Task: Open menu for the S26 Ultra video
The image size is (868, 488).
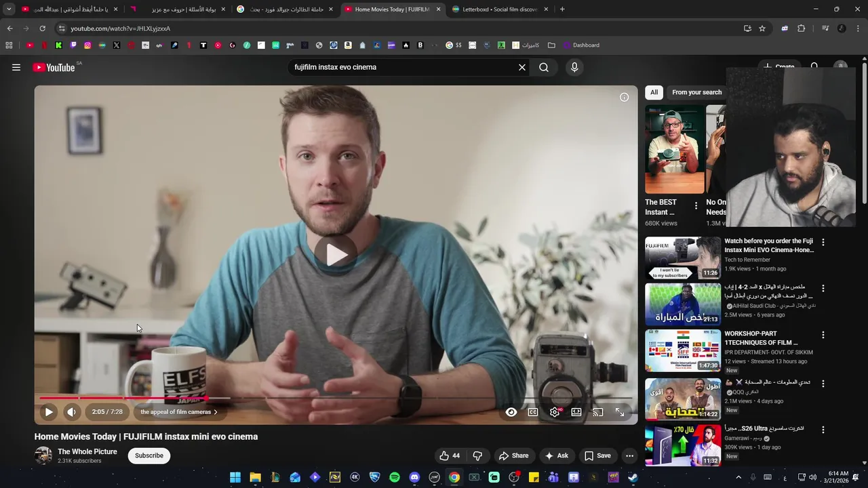Action: (823, 430)
